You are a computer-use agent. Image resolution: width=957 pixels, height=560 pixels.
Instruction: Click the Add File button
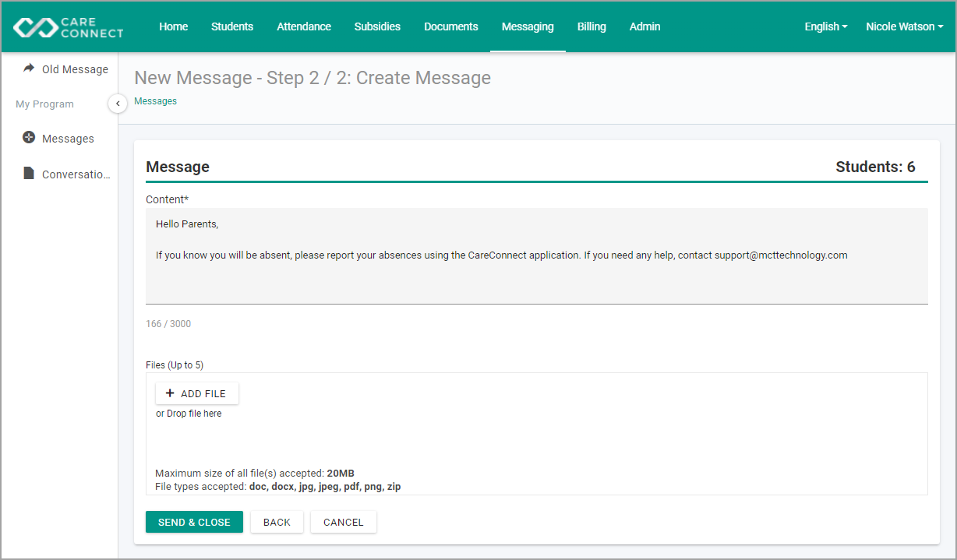[197, 393]
